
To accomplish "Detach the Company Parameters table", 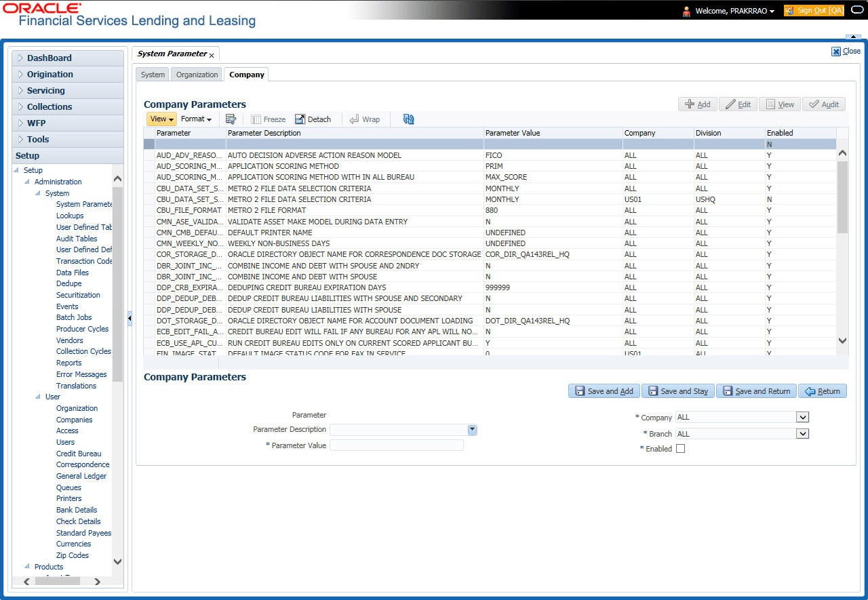I will [x=313, y=119].
